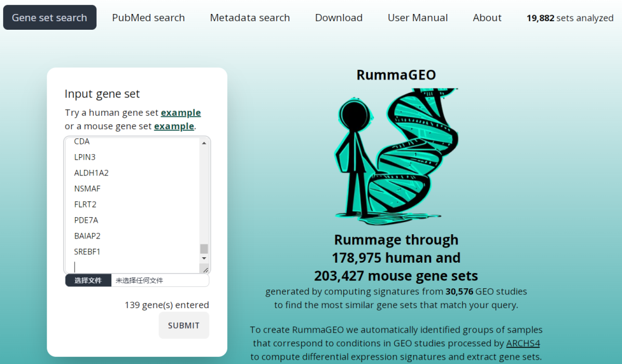Image resolution: width=622 pixels, height=364 pixels.
Task: Click the RummaGEO title heading
Action: click(396, 75)
